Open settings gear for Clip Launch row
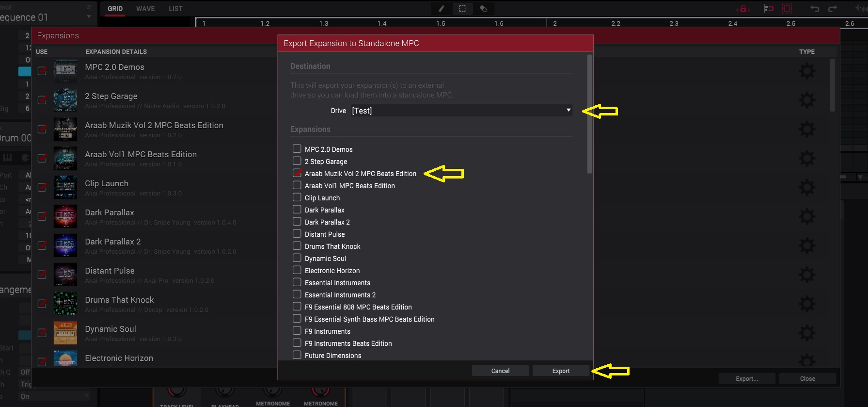The height and width of the screenshot is (407, 868). click(807, 188)
